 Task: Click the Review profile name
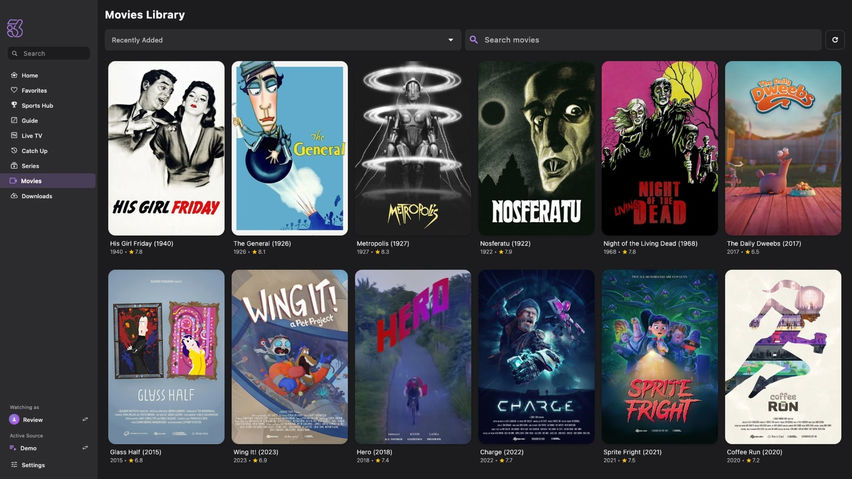pos(33,419)
